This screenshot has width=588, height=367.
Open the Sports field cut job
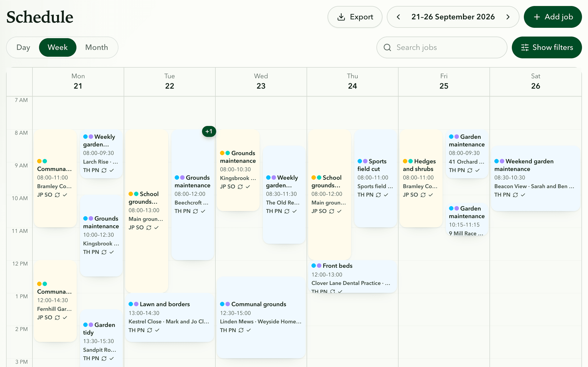[x=375, y=178]
